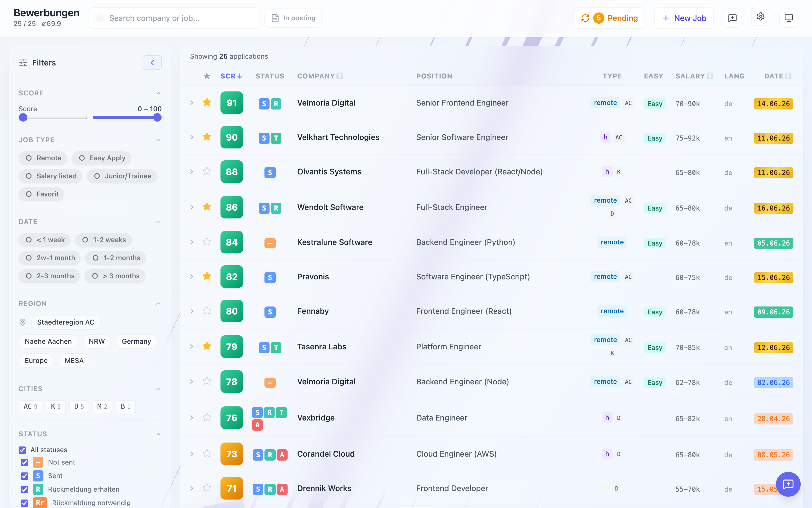Click the R status badge of Wendolt Software
Viewport: 812px width, 508px height.
tap(276, 208)
